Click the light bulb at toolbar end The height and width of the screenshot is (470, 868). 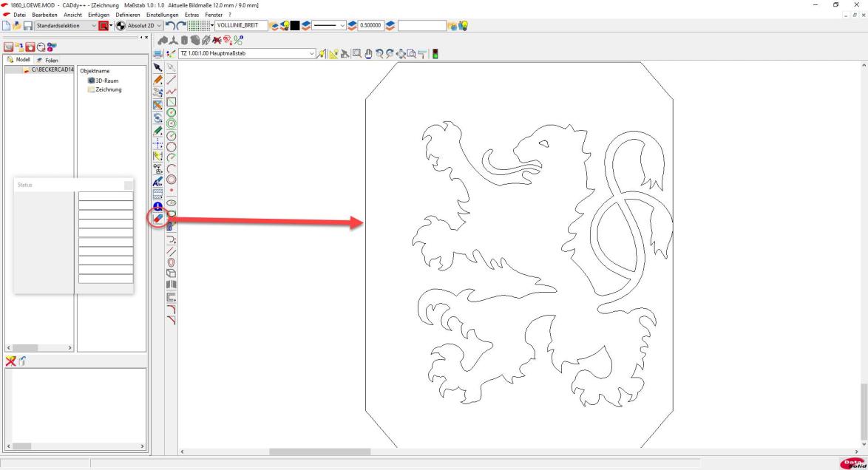pos(464,25)
